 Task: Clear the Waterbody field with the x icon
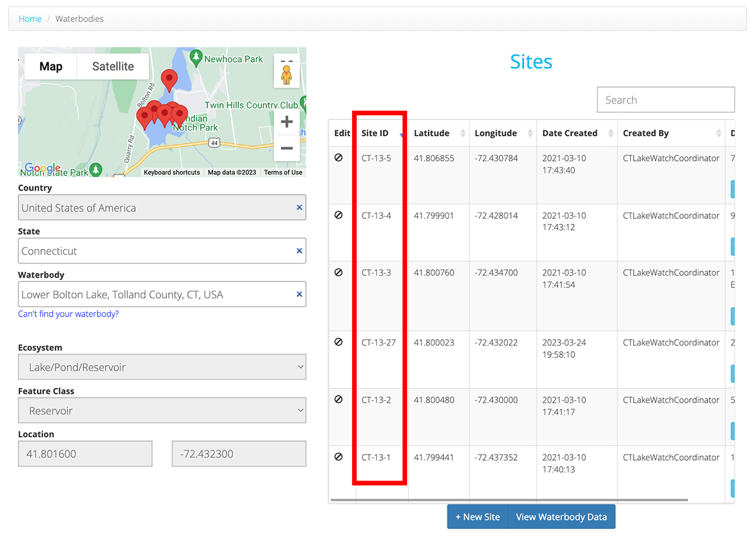coord(299,294)
